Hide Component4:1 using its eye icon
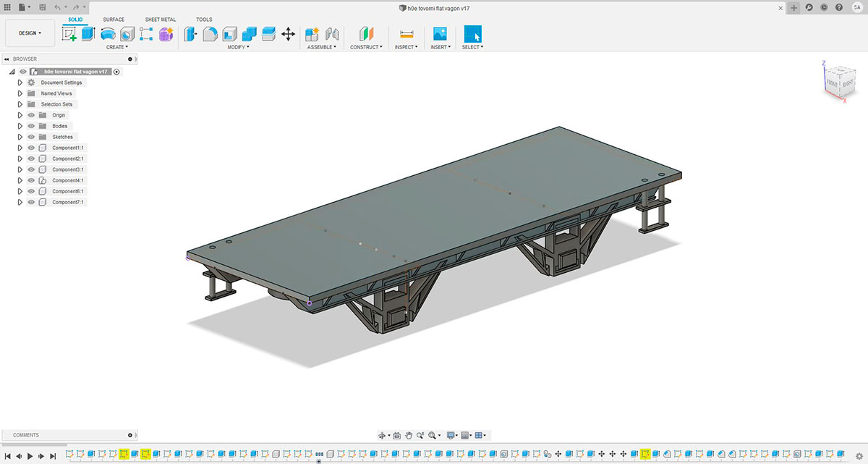The height and width of the screenshot is (464, 868). click(31, 180)
